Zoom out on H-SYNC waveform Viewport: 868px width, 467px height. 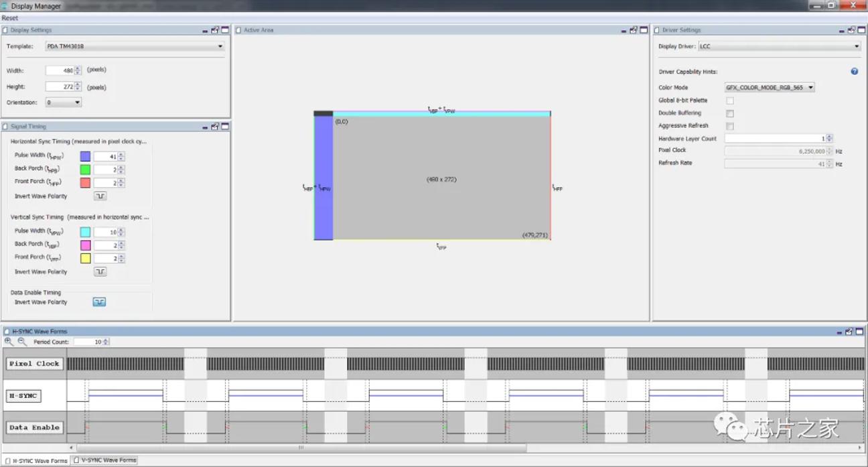22,341
